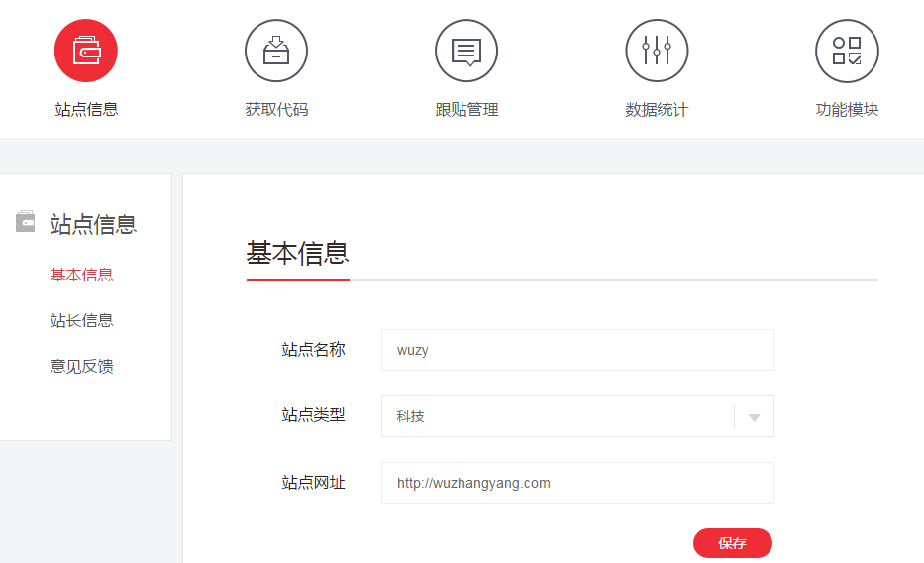924x563 pixels.
Task: Click the 站点名称 field containing wuzy
Action: click(576, 350)
